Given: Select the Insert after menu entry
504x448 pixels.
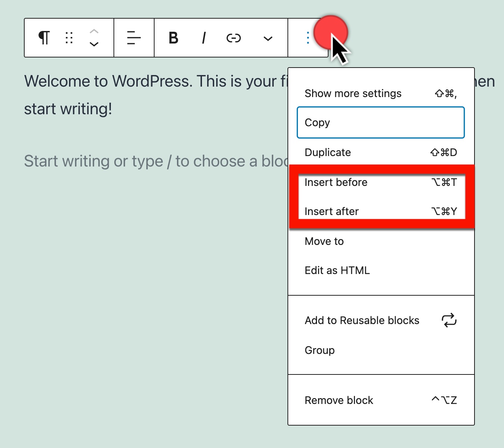Looking at the screenshot, I should [x=381, y=211].
